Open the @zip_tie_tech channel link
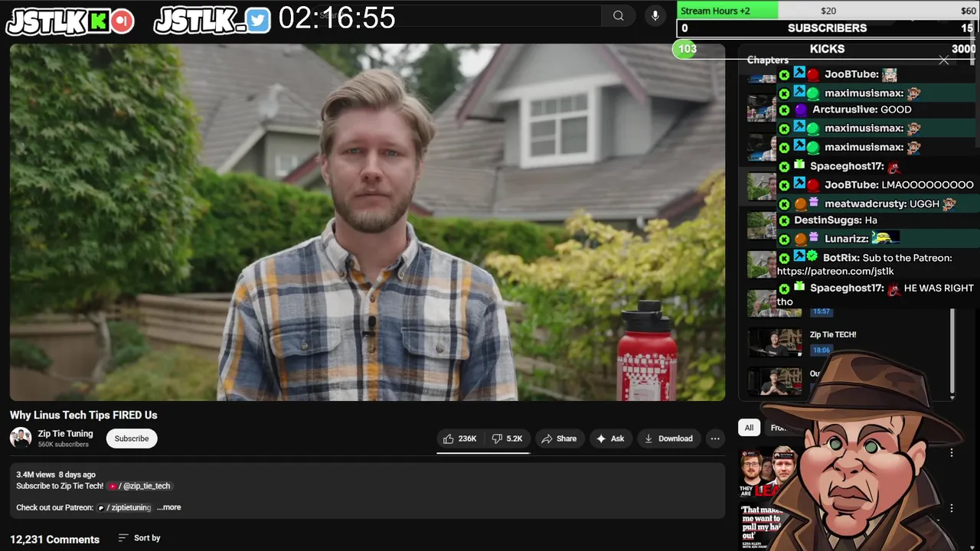The width and height of the screenshot is (980, 551). point(140,486)
